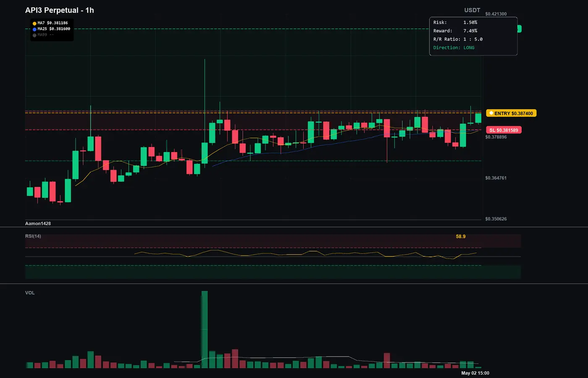Click the $0.350626 price axis label
The width and height of the screenshot is (588, 378).
pos(496,219)
